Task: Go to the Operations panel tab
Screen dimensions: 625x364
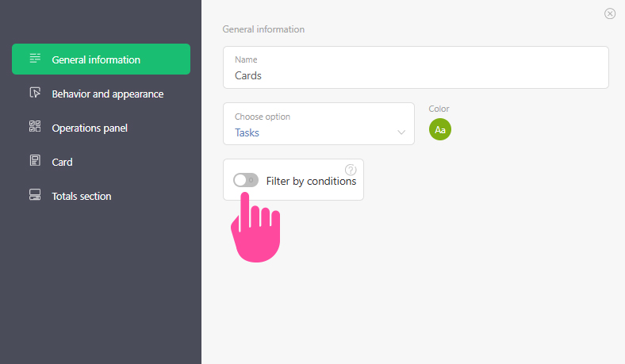Action: coord(90,128)
